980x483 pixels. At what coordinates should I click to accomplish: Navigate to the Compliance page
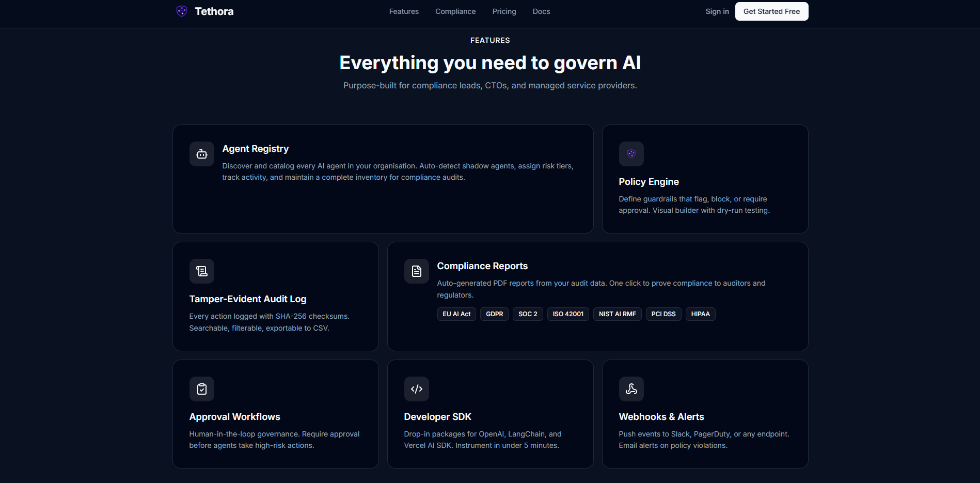[455, 11]
